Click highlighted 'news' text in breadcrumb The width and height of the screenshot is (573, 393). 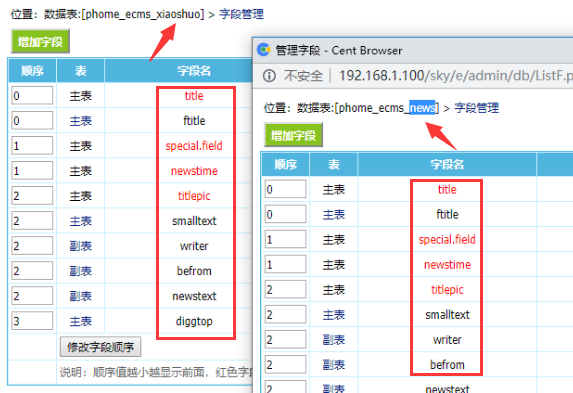pos(422,107)
